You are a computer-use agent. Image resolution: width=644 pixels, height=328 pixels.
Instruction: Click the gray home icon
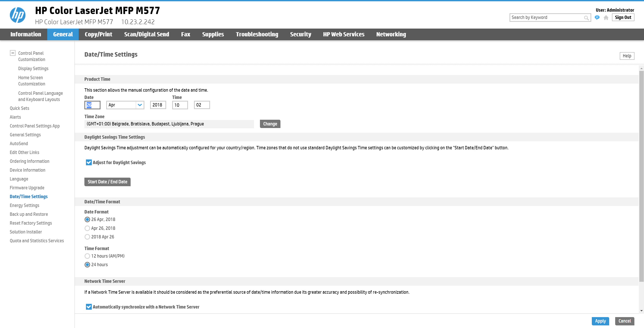[x=606, y=18]
